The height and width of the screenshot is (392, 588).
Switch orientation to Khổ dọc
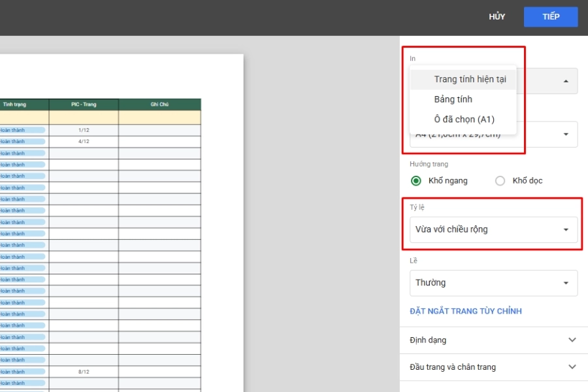pos(500,181)
